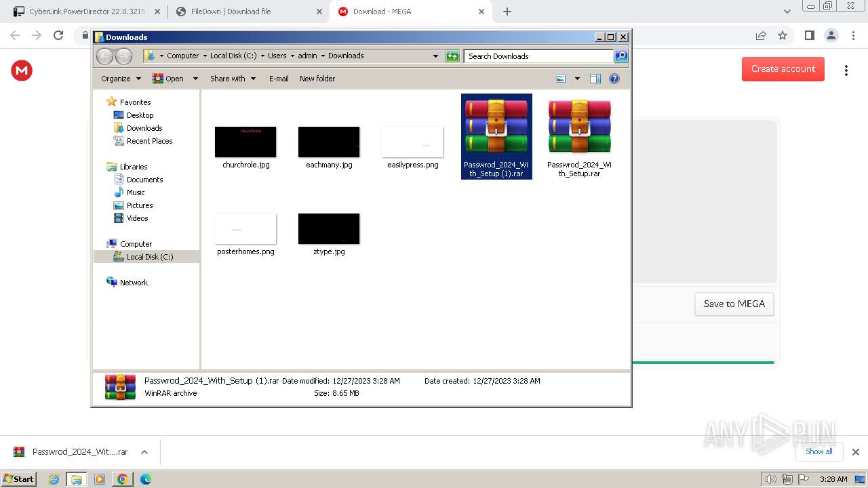Select Computer in navigation pane
Image resolution: width=868 pixels, height=488 pixels.
tap(136, 244)
